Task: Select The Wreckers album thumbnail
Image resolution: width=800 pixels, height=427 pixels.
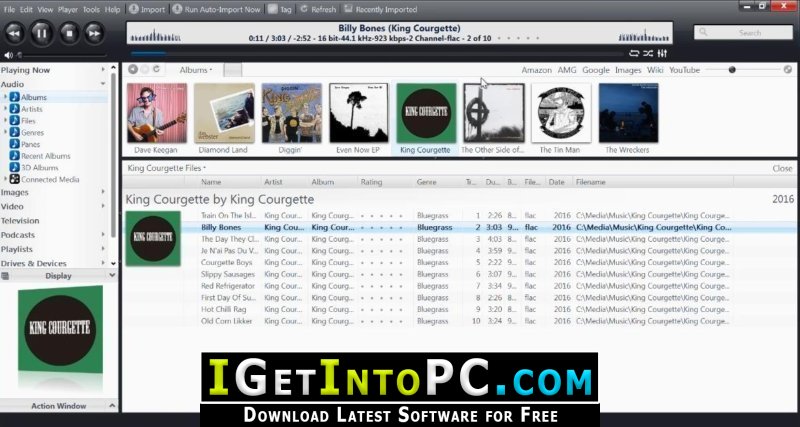Action: tap(628, 119)
